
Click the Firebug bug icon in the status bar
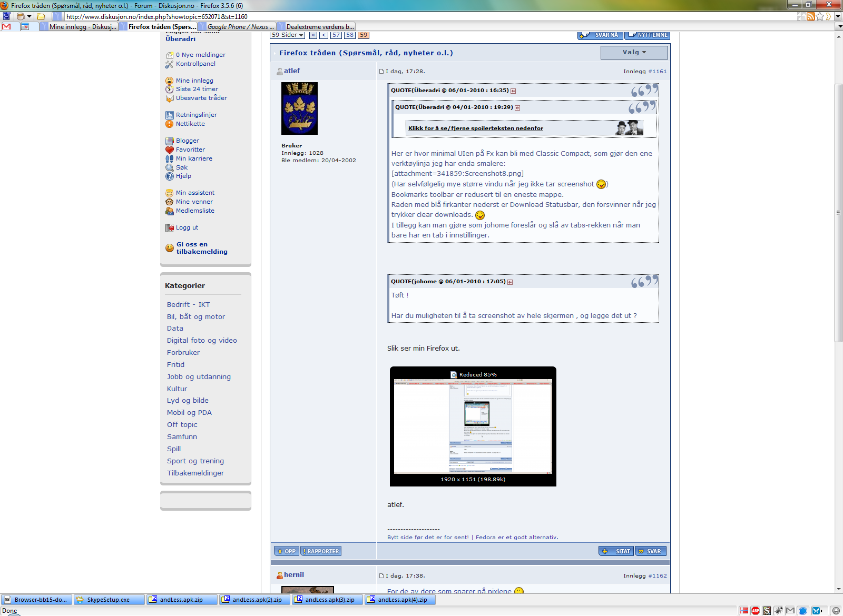(x=779, y=611)
